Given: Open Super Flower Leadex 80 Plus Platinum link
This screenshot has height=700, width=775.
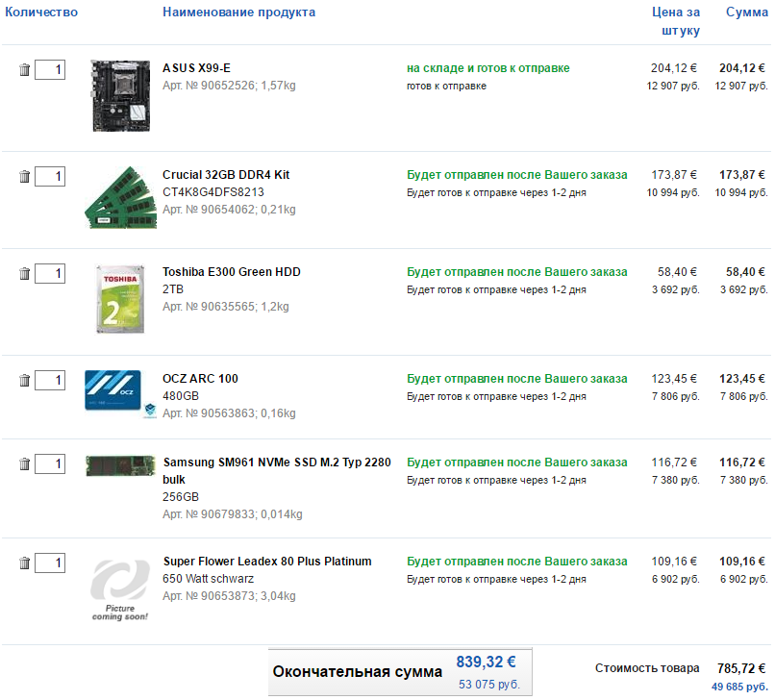Looking at the screenshot, I should pyautogui.click(x=267, y=562).
